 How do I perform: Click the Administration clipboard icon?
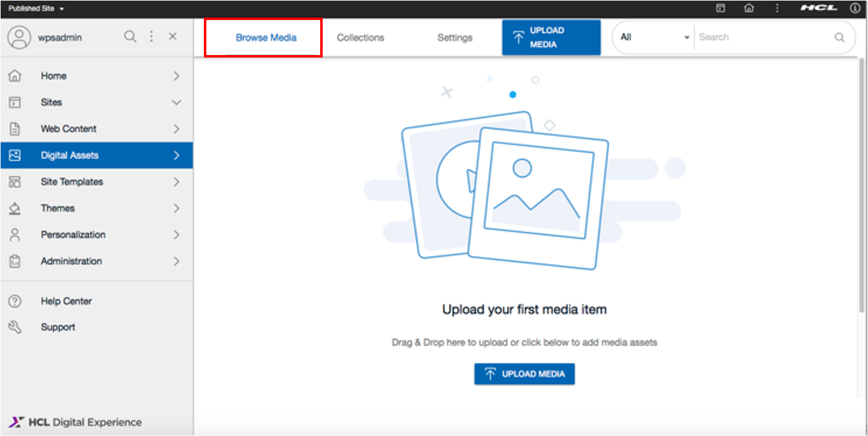pos(15,261)
